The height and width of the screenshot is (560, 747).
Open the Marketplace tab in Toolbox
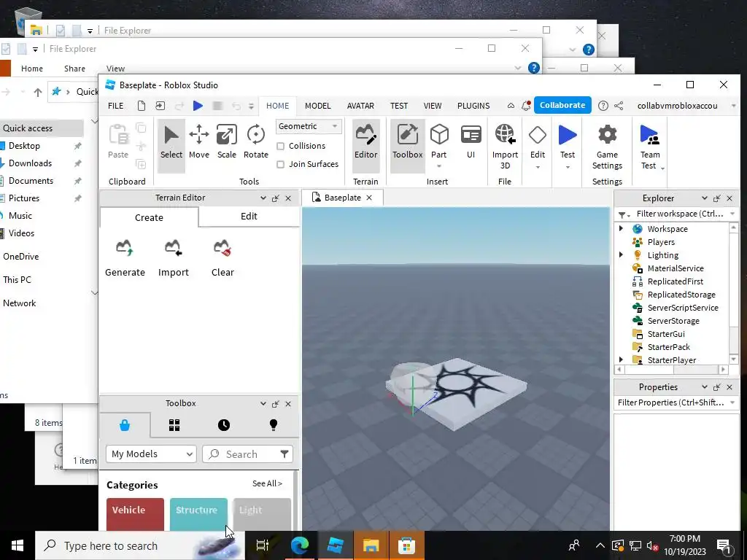point(125,425)
